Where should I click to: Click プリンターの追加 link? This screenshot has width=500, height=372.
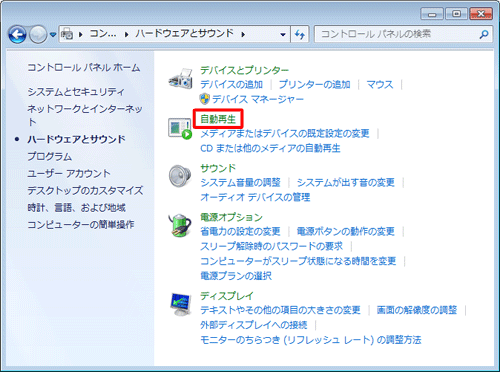pyautogui.click(x=314, y=85)
